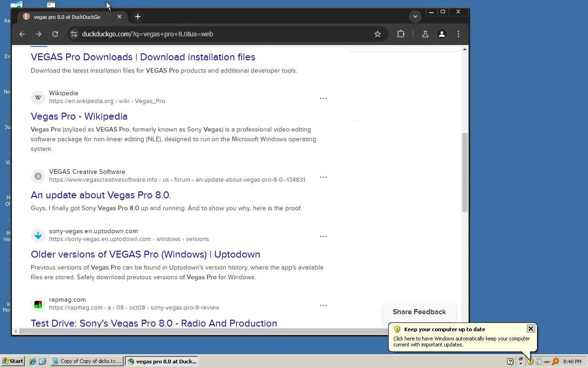Image resolution: width=588 pixels, height=368 pixels.
Task: Open An update about Vegas Pro 8.0 link
Action: (x=101, y=195)
